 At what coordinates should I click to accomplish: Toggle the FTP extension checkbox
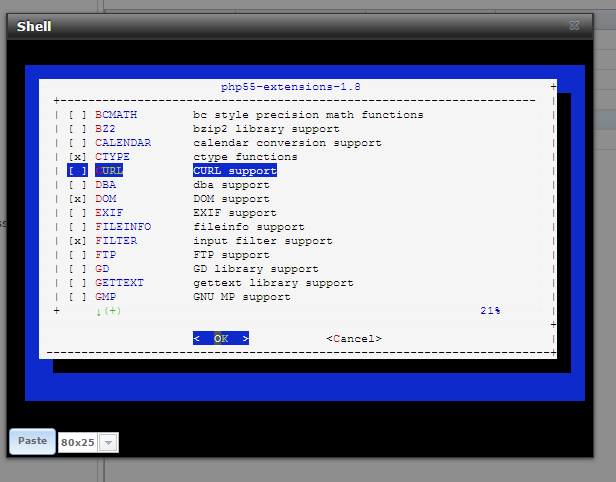pyautogui.click(x=77, y=255)
